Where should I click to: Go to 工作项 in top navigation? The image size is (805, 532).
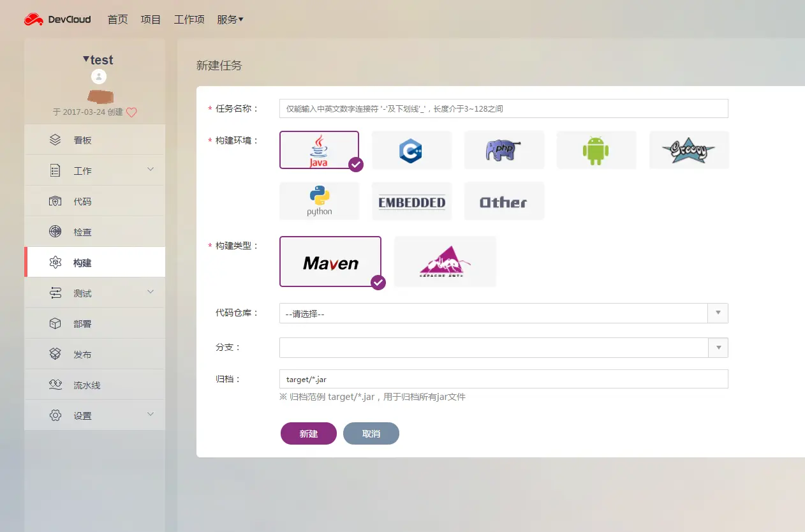click(189, 20)
